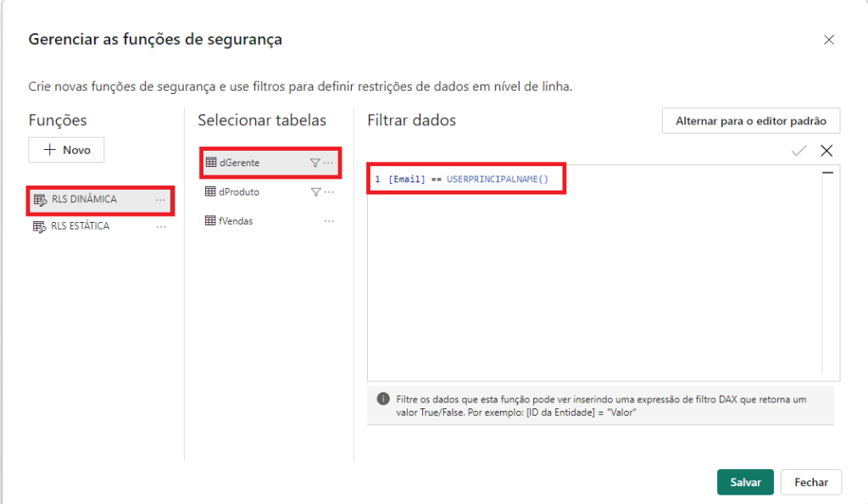The width and height of the screenshot is (868, 504).
Task: Save the role using the Salvar button
Action: [745, 482]
